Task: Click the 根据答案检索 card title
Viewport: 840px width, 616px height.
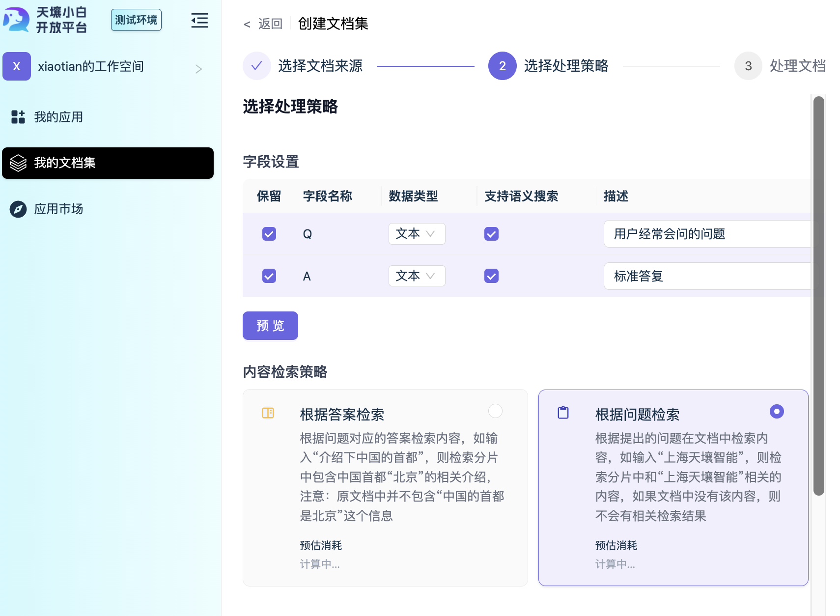Action: (342, 415)
